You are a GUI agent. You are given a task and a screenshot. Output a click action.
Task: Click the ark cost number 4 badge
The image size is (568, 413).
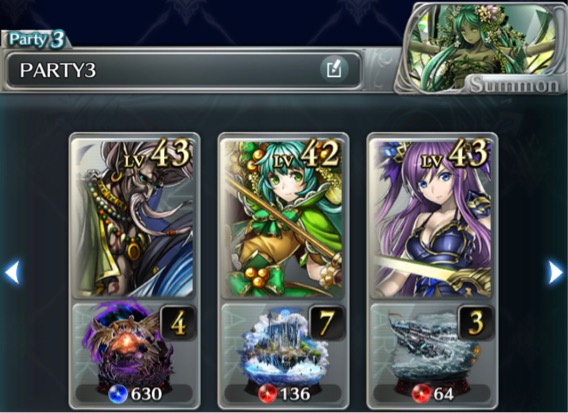tap(178, 323)
